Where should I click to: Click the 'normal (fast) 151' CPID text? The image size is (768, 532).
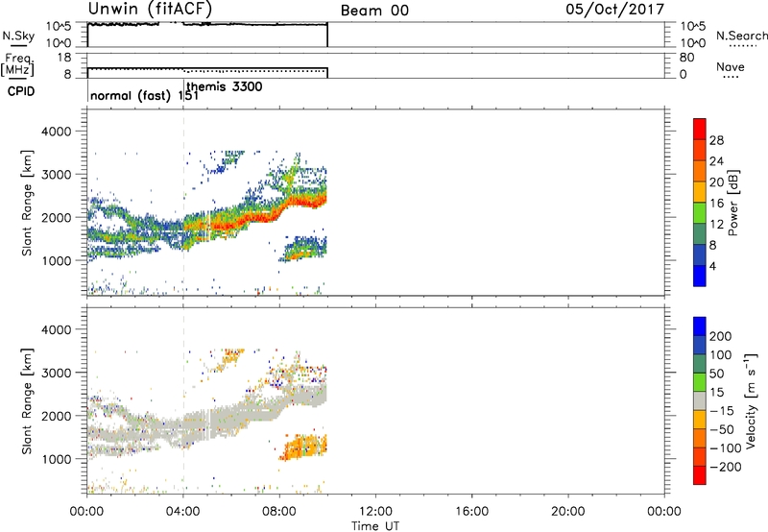point(145,96)
